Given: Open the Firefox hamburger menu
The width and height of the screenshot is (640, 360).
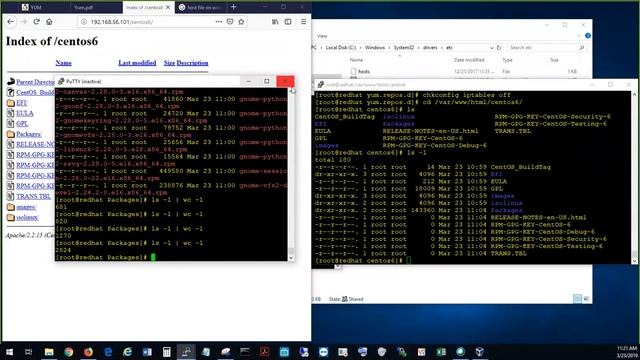Looking at the screenshot, I should point(303,22).
